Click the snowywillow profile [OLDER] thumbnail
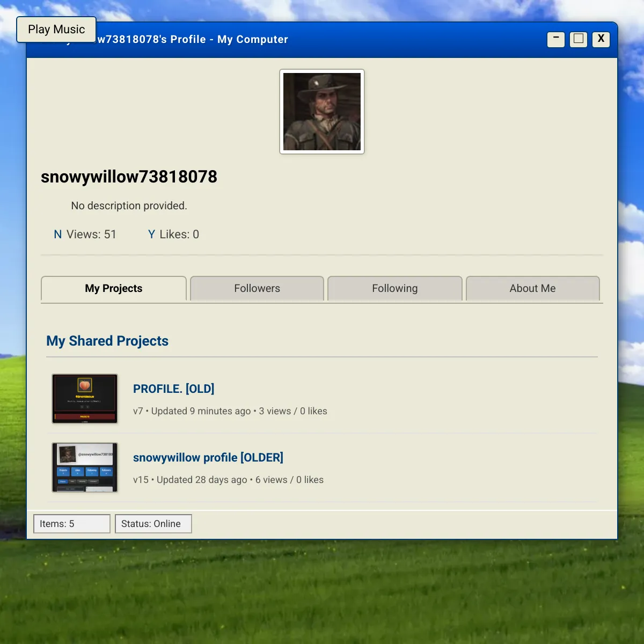The image size is (644, 644). tap(85, 467)
